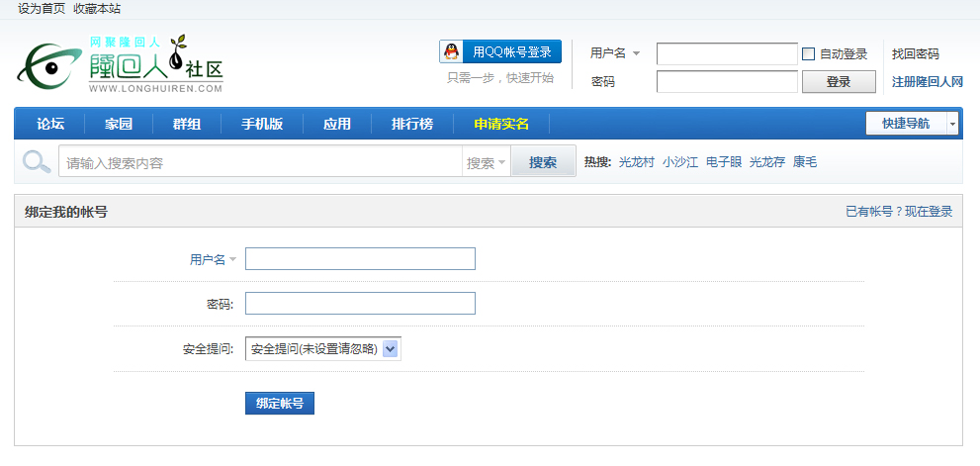Focus the 请输入搜索内容 search box
980x466 pixels.
[260, 162]
